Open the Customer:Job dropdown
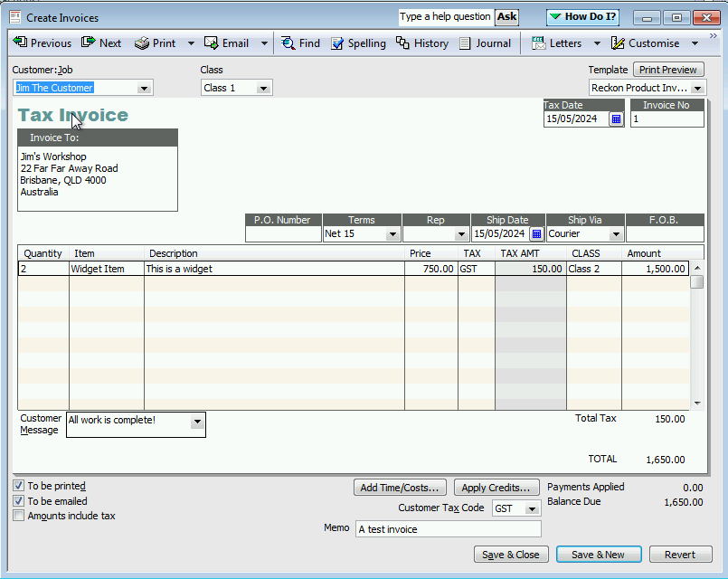The height and width of the screenshot is (579, 728). coord(144,89)
